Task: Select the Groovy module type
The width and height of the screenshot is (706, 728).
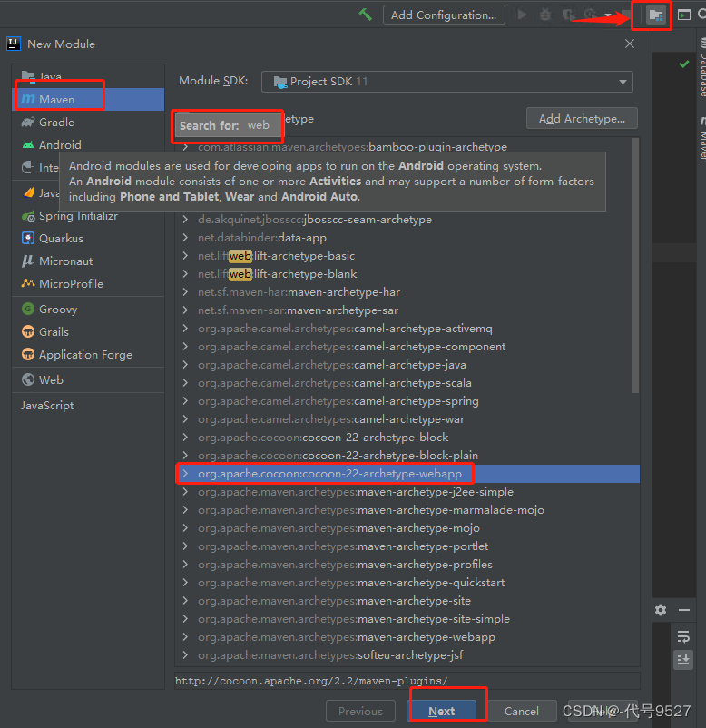Action: tap(88, 310)
